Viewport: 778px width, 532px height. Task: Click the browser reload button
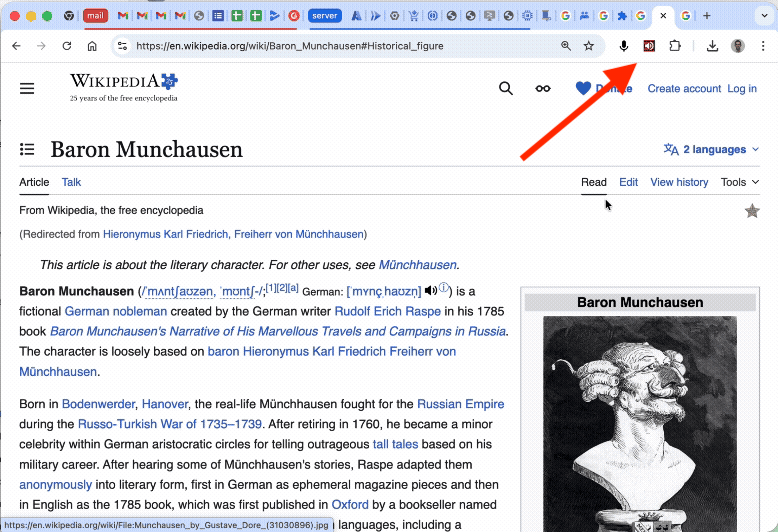[67, 46]
